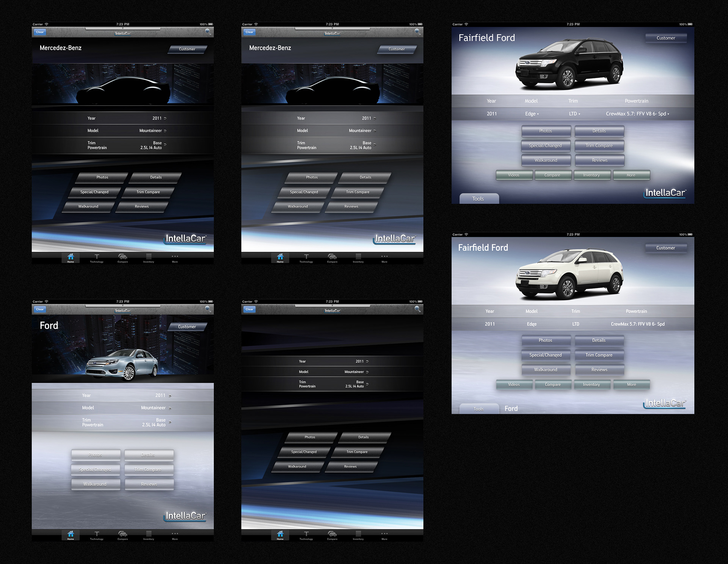This screenshot has width=728, height=564.
Task: Tap search magnifier on the untitled dark screen
Action: click(x=417, y=309)
